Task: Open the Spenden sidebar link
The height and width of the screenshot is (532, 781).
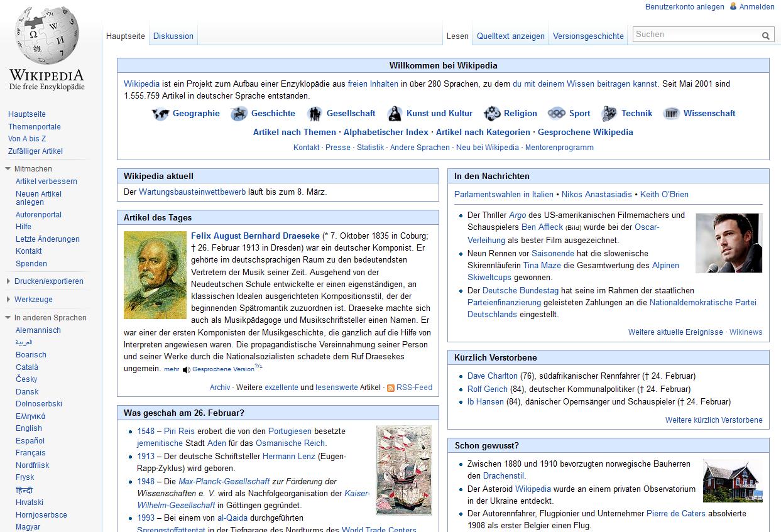Action: click(31, 264)
